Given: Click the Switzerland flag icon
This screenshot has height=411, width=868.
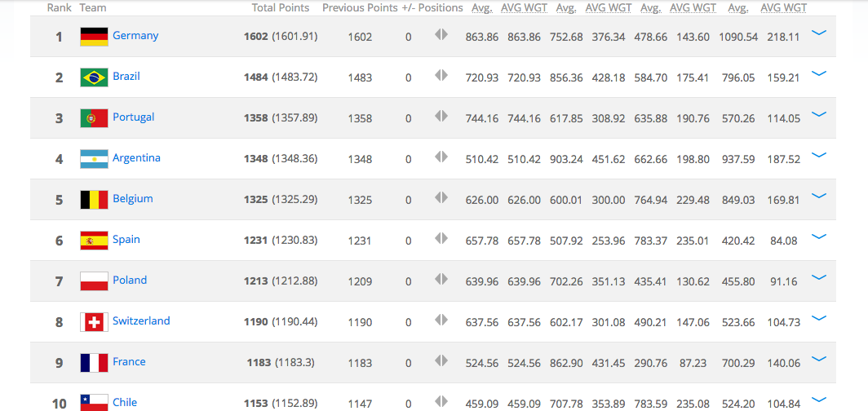Looking at the screenshot, I should [94, 322].
